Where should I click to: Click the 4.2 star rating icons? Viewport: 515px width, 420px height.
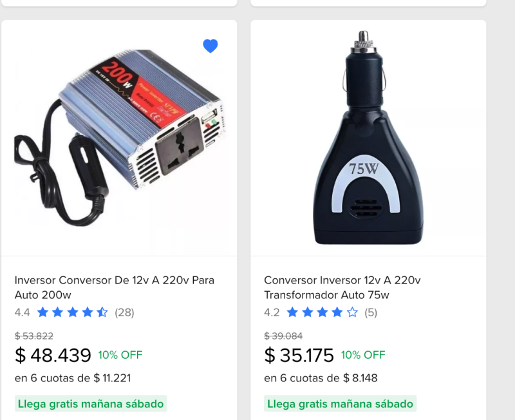[x=322, y=312]
